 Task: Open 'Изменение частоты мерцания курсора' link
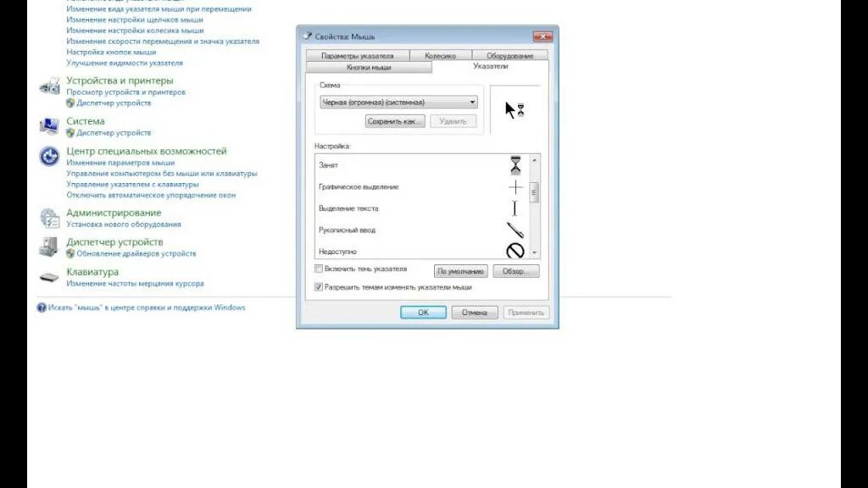pos(135,283)
